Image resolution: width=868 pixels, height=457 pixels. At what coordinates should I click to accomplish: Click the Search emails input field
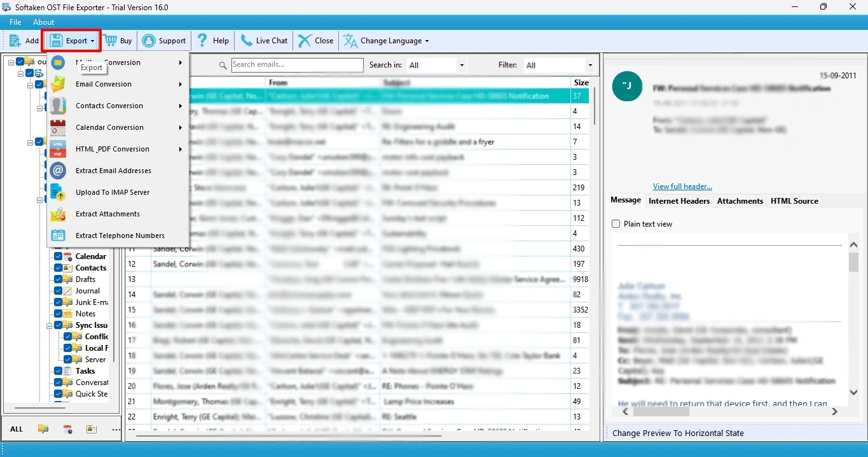[297, 64]
